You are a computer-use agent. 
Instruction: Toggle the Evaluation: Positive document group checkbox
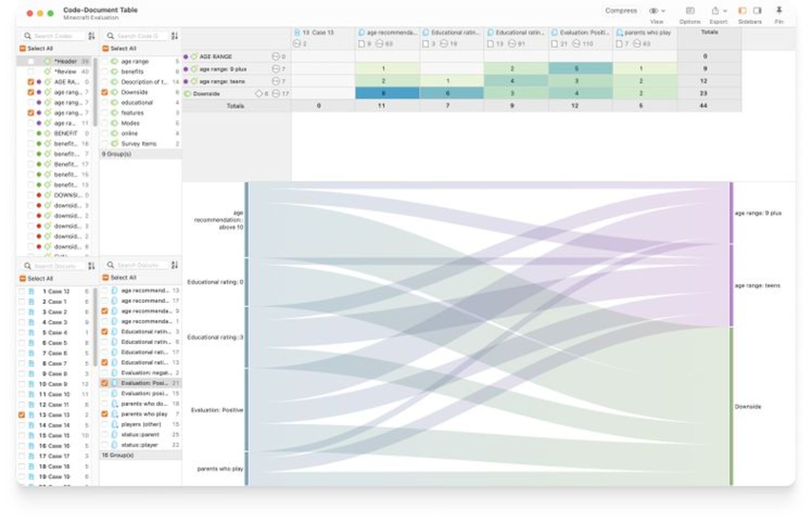(x=104, y=383)
